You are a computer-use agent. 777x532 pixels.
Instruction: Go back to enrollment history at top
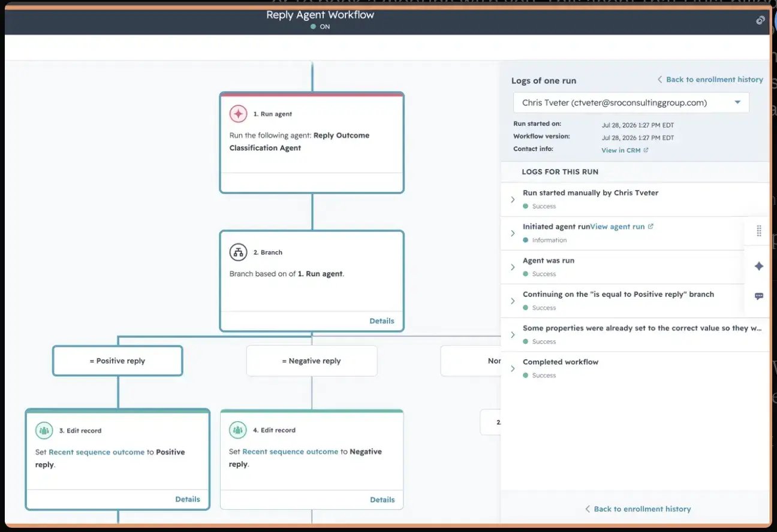point(710,79)
